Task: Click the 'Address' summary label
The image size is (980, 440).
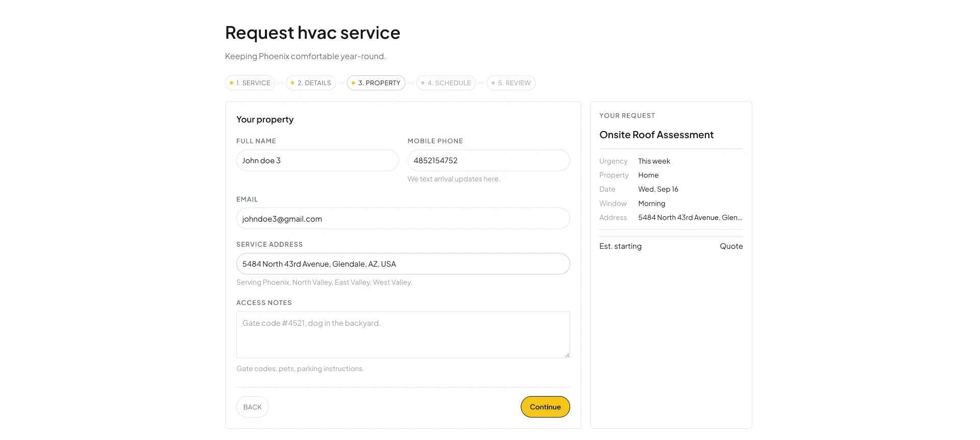Action: click(613, 217)
